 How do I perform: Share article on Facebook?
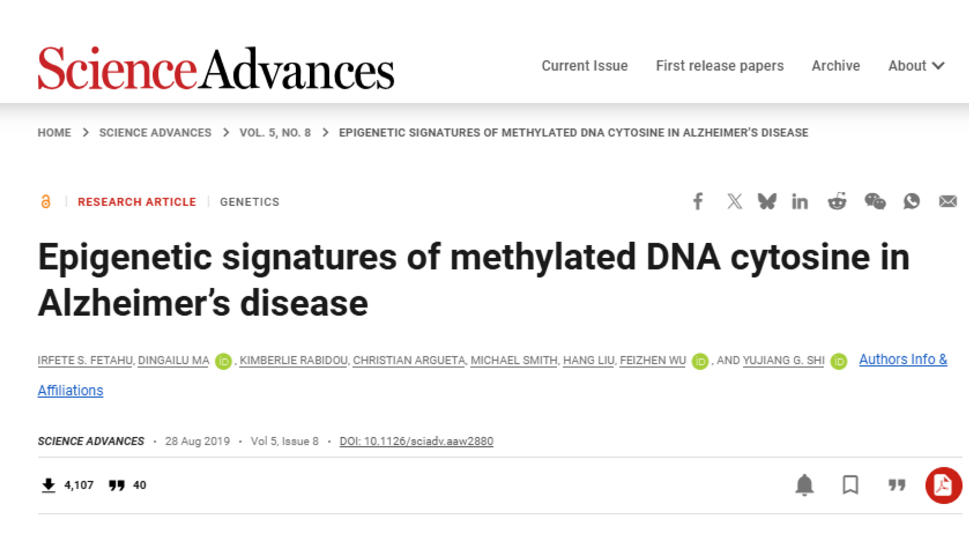coord(698,201)
